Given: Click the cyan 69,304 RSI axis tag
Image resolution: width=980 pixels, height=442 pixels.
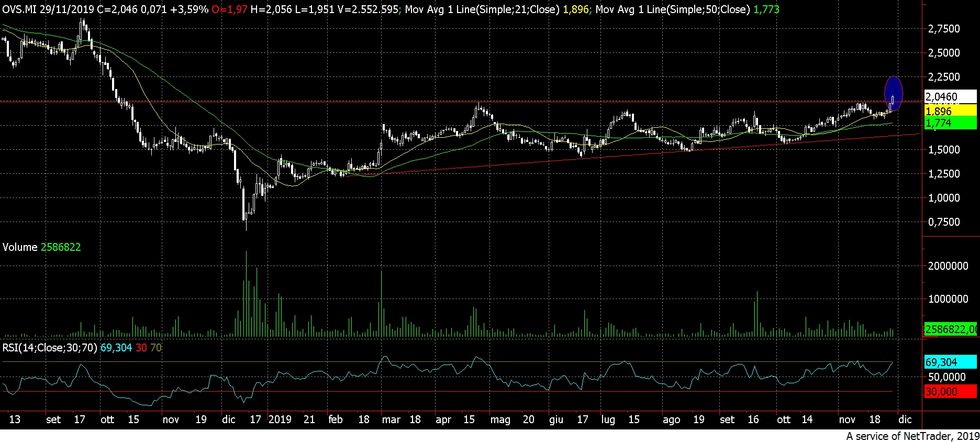Looking at the screenshot, I should tap(950, 362).
